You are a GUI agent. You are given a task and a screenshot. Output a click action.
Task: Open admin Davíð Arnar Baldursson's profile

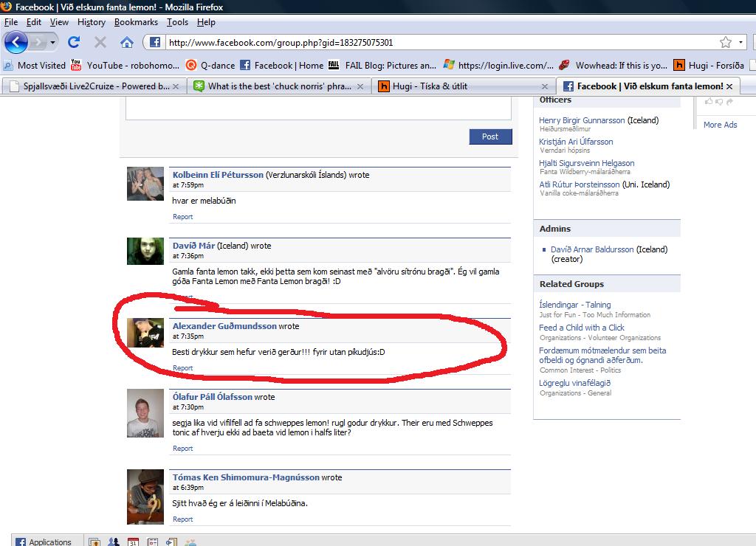[x=592, y=249]
